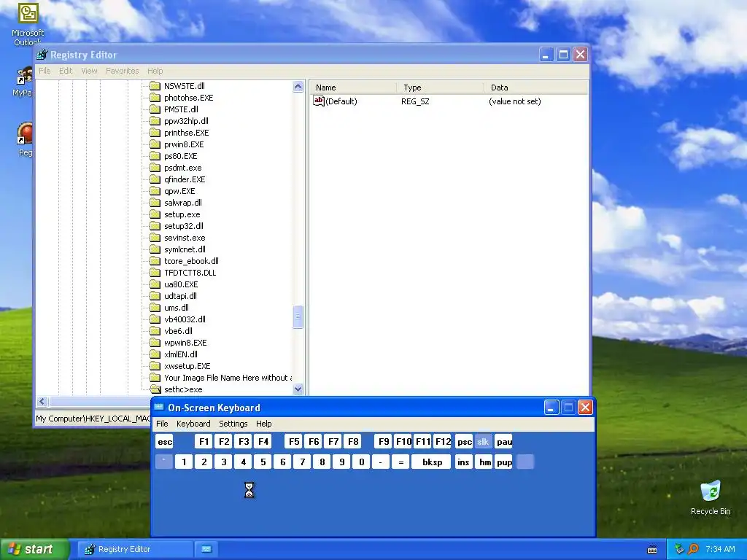Click the folder icon beside setup32.dll
This screenshot has width=747, height=560.
click(x=155, y=226)
